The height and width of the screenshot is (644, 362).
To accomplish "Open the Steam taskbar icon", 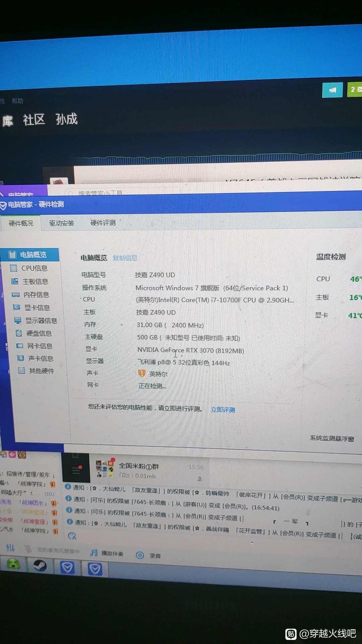I will (40, 566).
